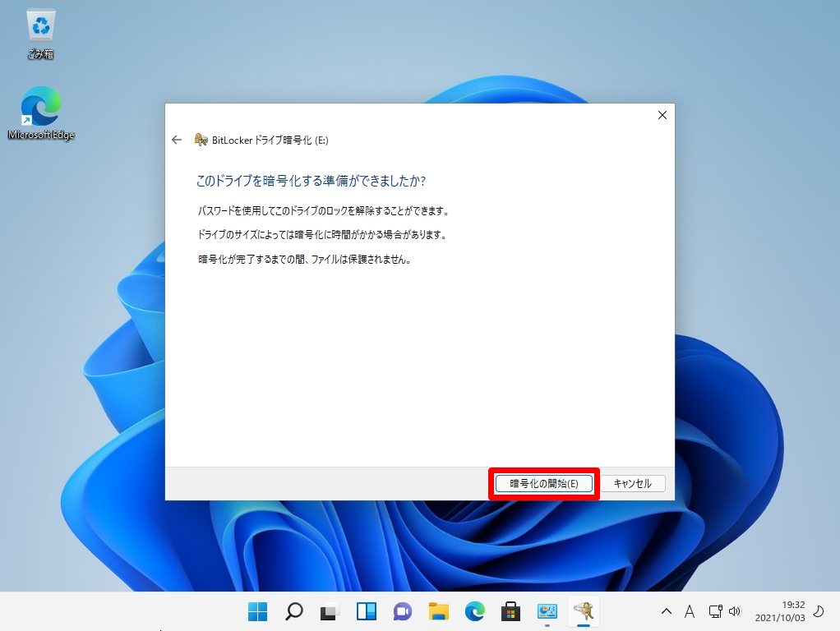The height and width of the screenshot is (631, 840).
Task: Click the 暗号化の開始(E) button
Action: [544, 484]
